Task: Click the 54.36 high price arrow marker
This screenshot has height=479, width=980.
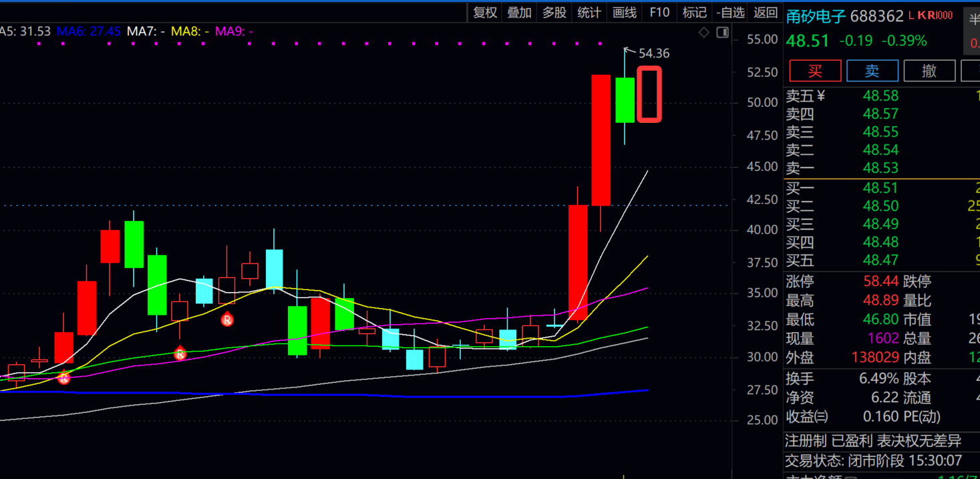Action: [628, 50]
